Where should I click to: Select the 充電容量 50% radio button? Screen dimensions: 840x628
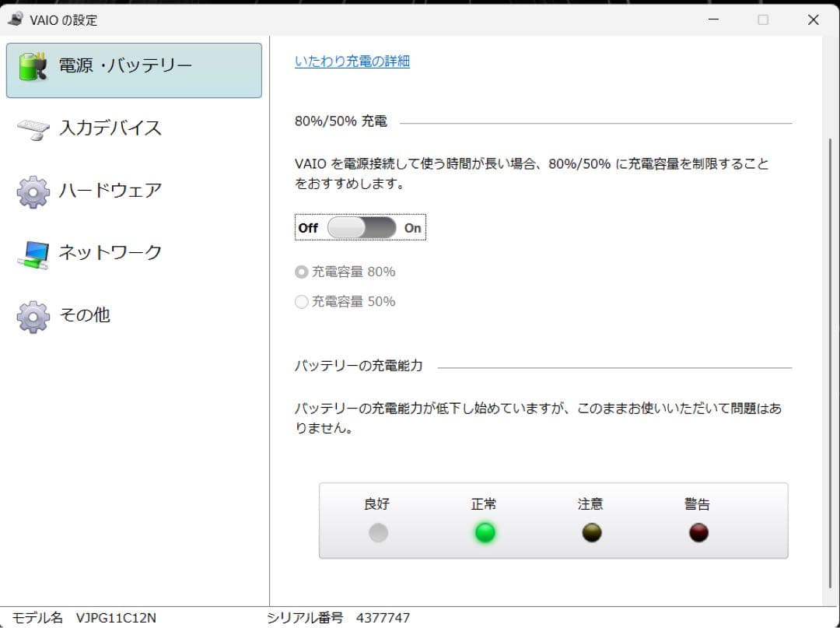(x=301, y=302)
